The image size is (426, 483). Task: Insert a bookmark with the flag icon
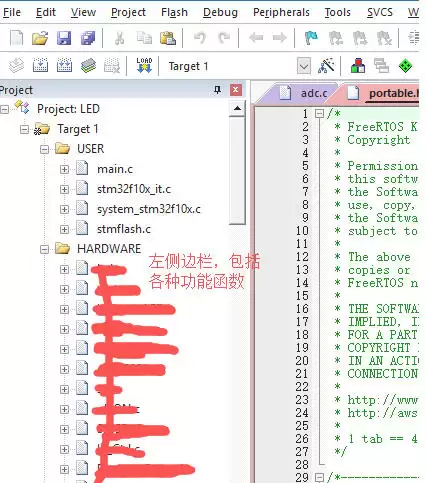pos(311,38)
